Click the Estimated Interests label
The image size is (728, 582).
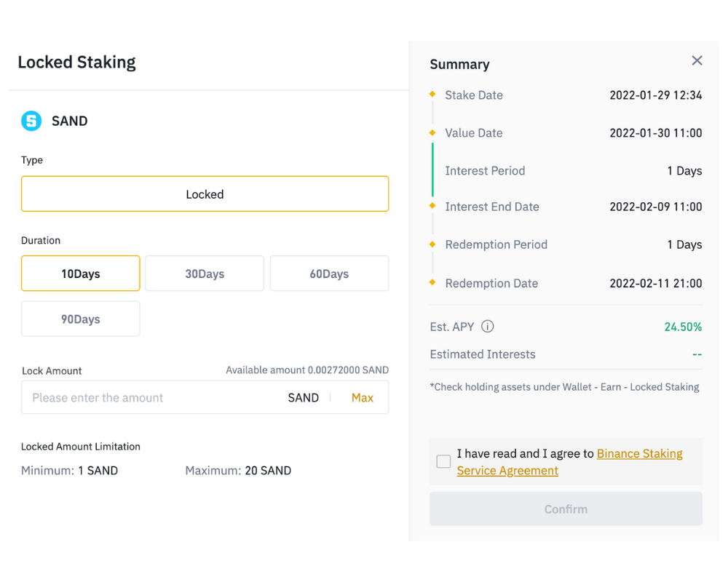(x=483, y=354)
